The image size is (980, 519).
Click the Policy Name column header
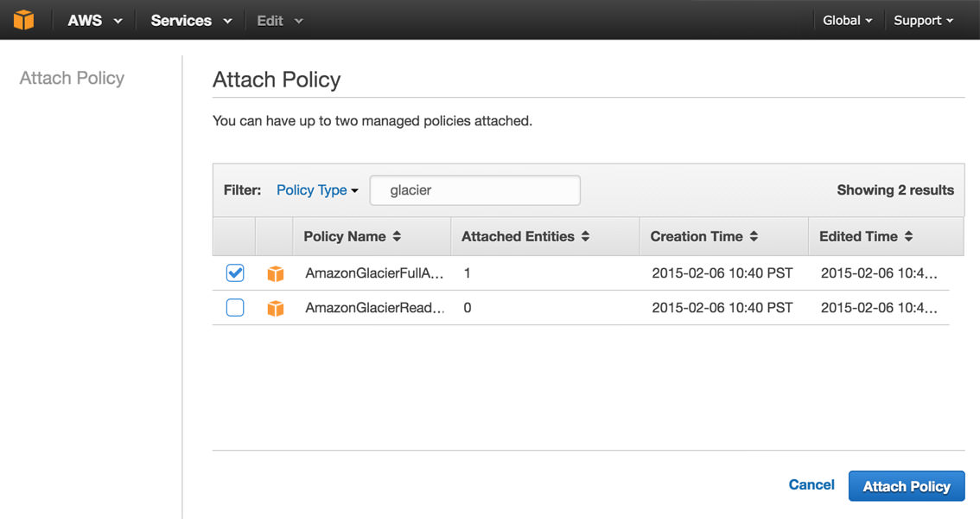pyautogui.click(x=372, y=236)
